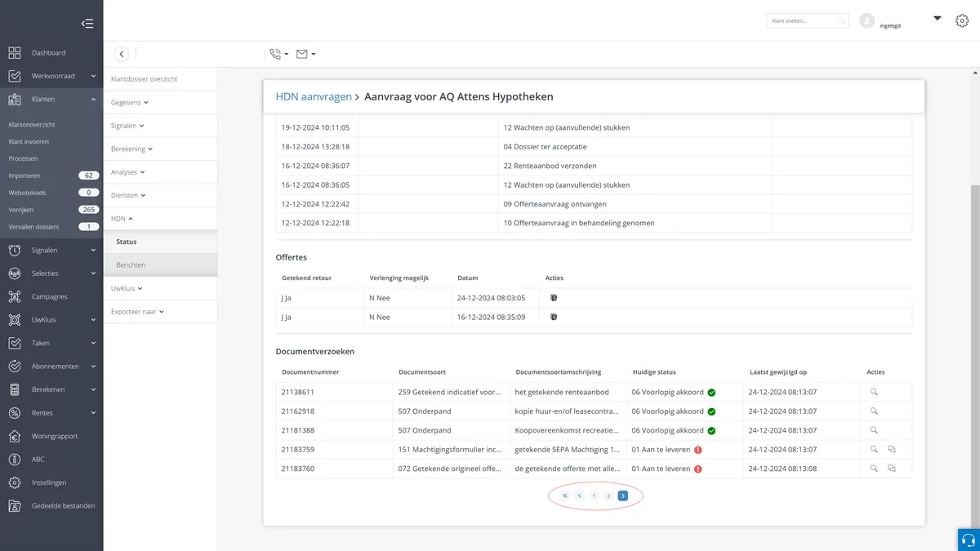The height and width of the screenshot is (551, 980).
Task: Follow the HDN aanvragen breadcrumb link
Action: (313, 96)
